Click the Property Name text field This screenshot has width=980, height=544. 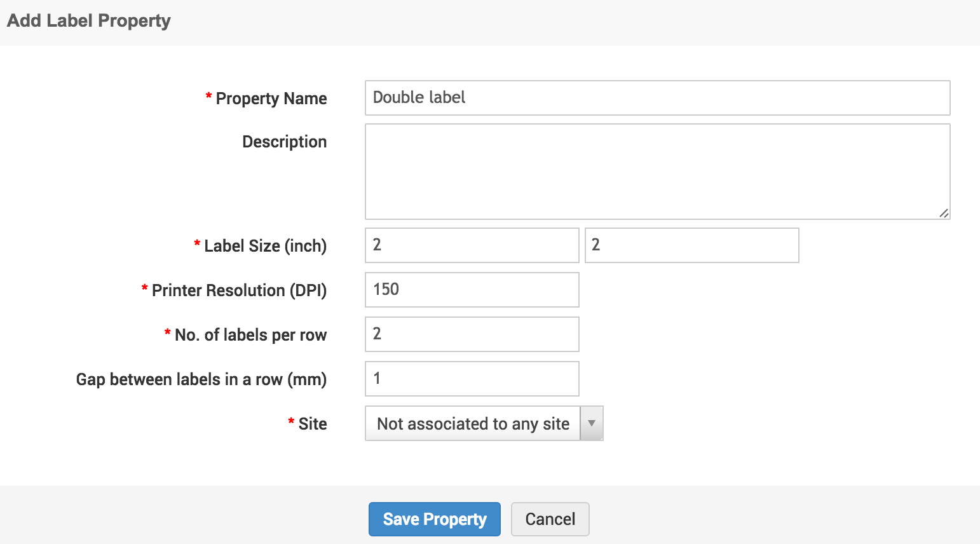pos(657,98)
